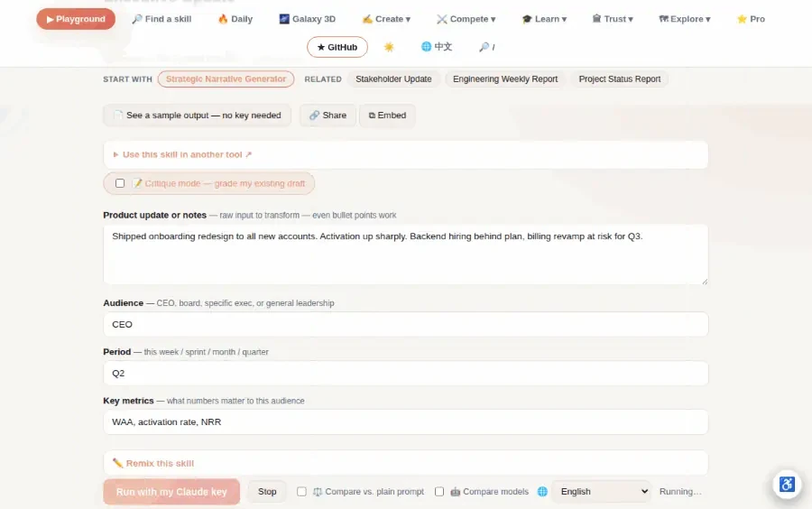Click the pencil icon on Remix this skill
812x509 pixels.
click(x=117, y=464)
